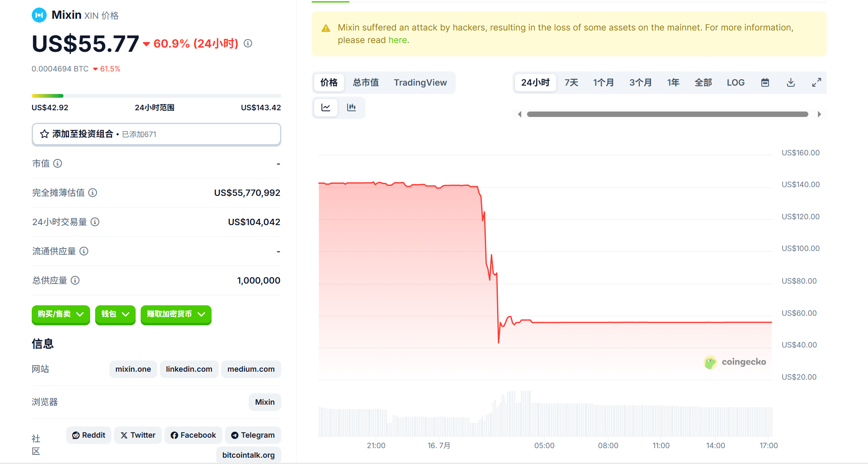Screen dimensions: 868x464
Task: Select 1个月 time range
Action: pos(603,83)
